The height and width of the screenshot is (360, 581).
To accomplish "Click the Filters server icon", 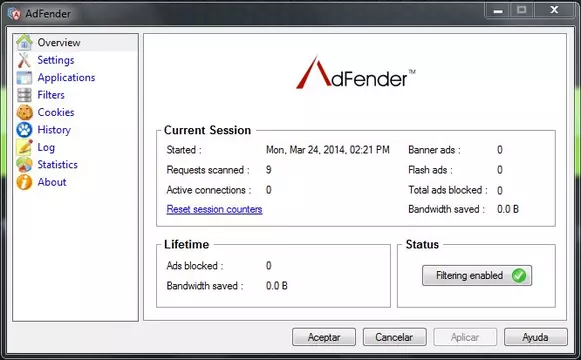I will pos(24,95).
